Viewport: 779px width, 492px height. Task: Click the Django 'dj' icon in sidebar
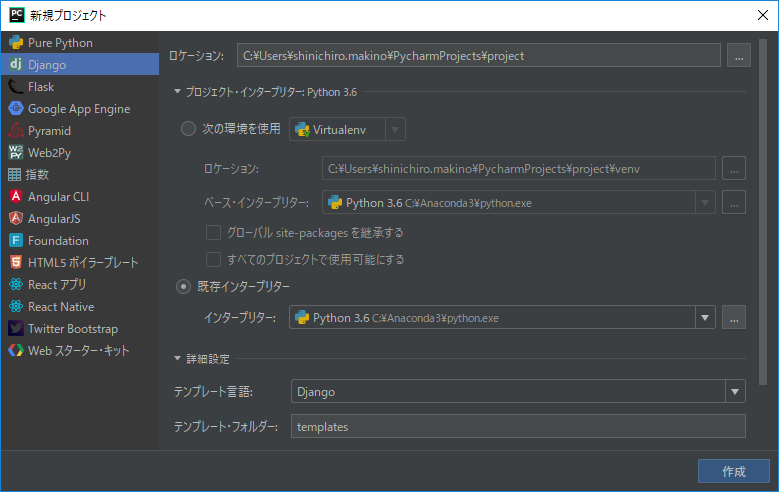[16, 64]
